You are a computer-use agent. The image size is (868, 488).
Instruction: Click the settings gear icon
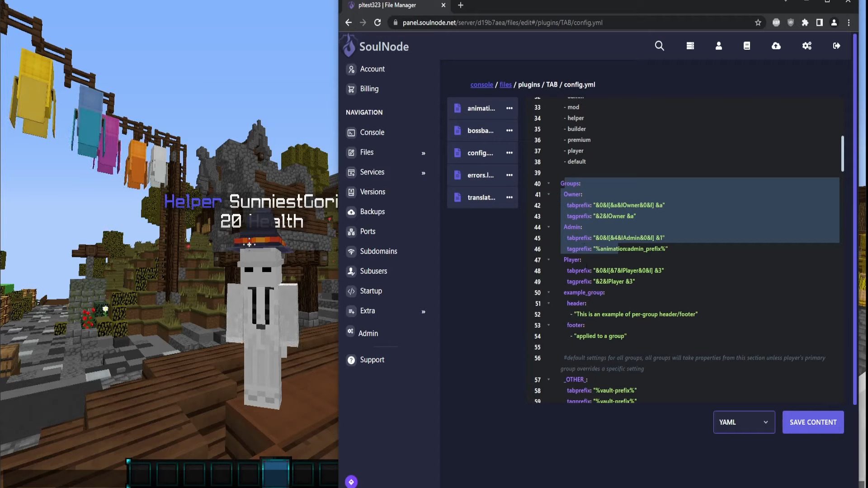tap(808, 46)
